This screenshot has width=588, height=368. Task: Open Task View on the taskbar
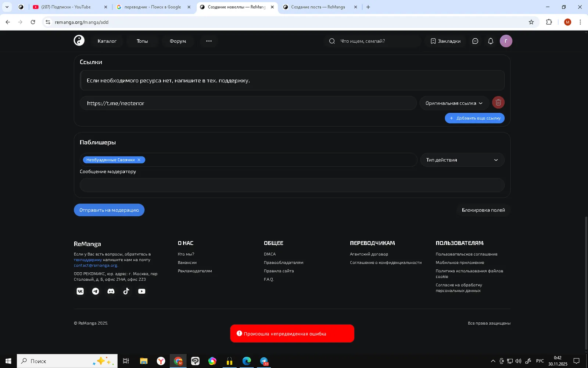click(126, 361)
